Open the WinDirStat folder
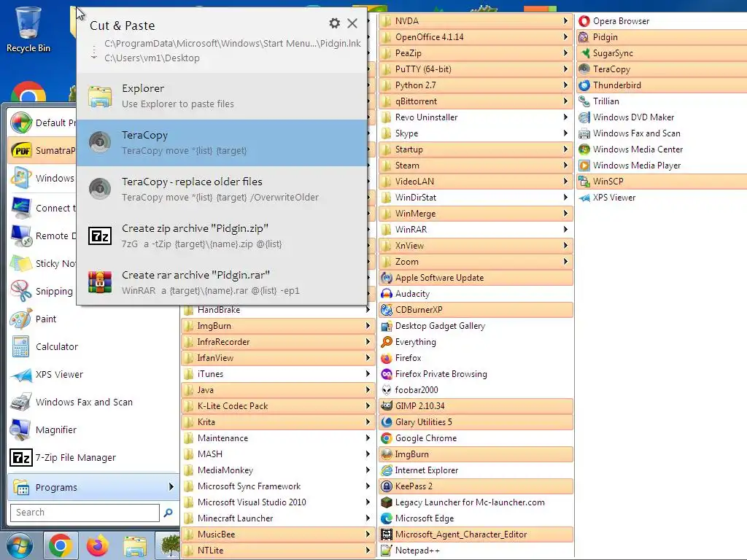 pos(476,197)
